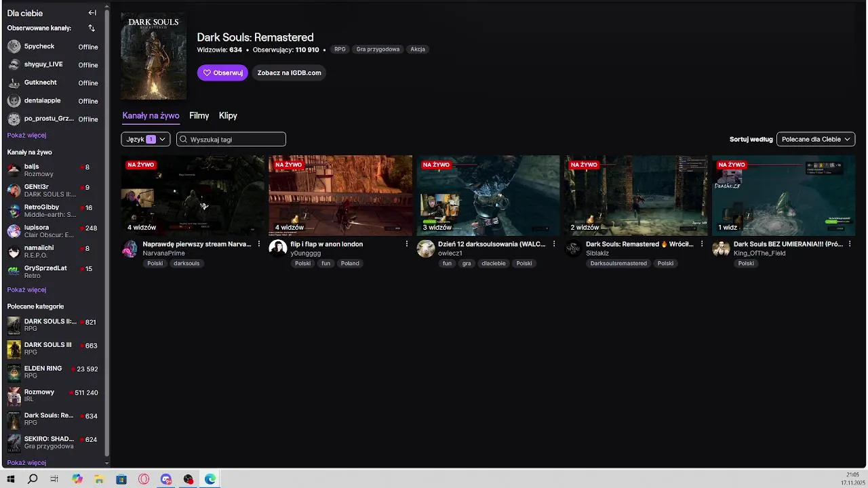The height and width of the screenshot is (488, 868).
Task: Click Siblakiz streamer avatar
Action: [573, 249]
